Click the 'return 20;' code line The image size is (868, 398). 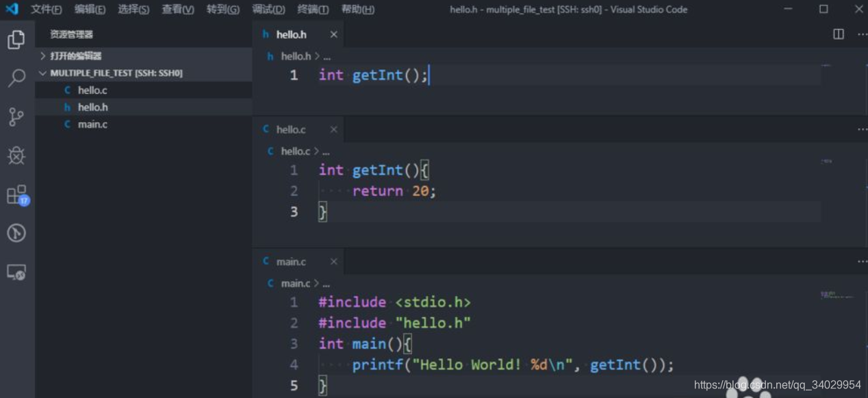(394, 191)
